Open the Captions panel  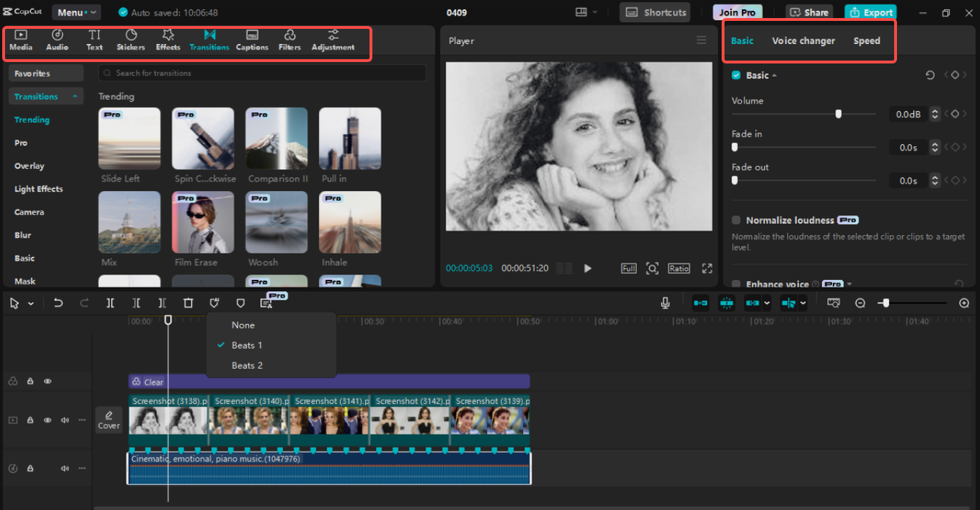point(252,40)
